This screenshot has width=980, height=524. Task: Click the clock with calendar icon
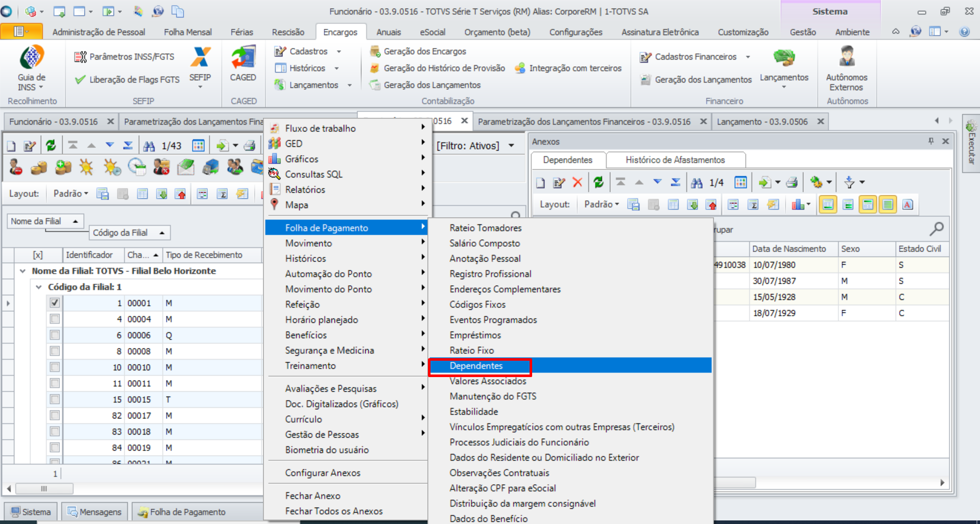click(x=136, y=167)
